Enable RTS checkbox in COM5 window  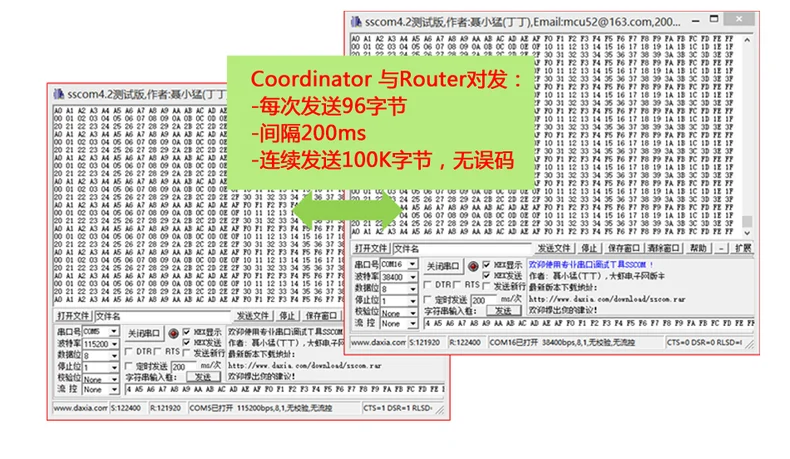158,352
